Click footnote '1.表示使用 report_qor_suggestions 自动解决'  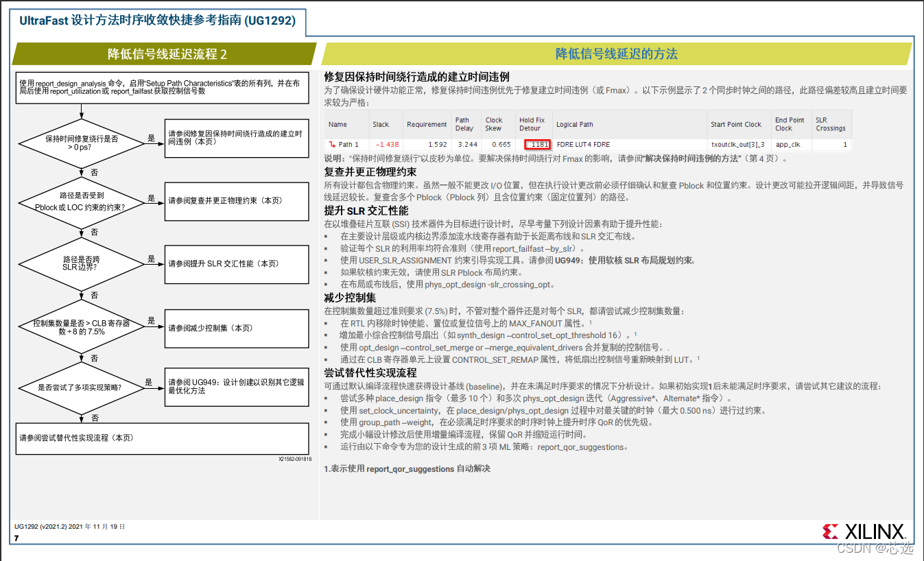pyautogui.click(x=407, y=469)
